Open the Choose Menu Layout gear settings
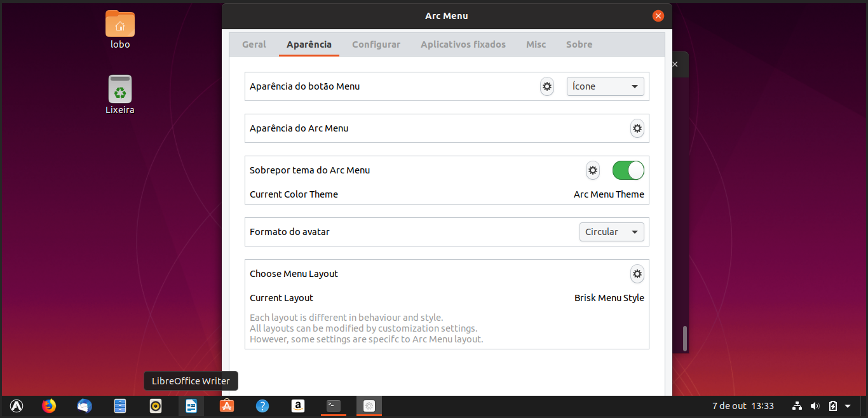868x418 pixels. [637, 274]
